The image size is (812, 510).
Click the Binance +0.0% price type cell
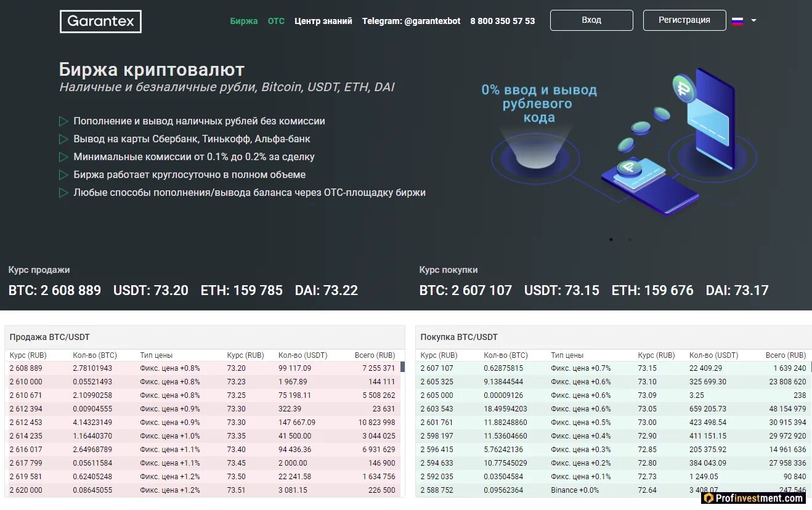(575, 490)
